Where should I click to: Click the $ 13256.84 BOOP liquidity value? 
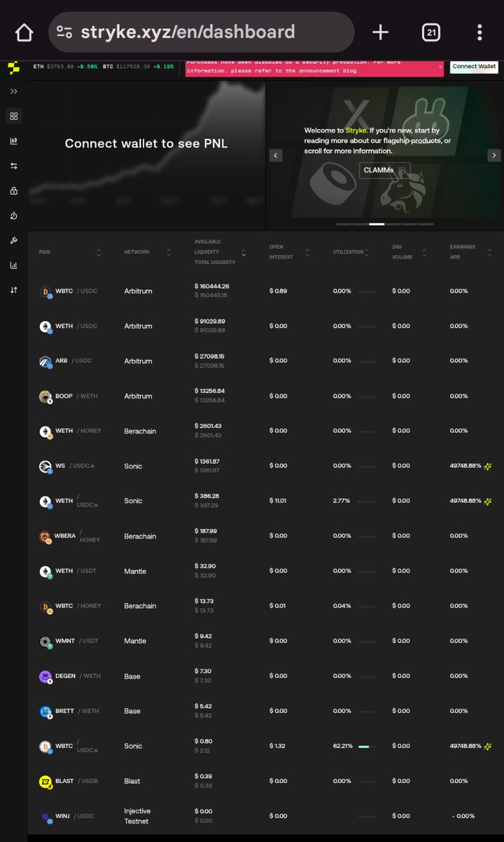[x=210, y=392]
